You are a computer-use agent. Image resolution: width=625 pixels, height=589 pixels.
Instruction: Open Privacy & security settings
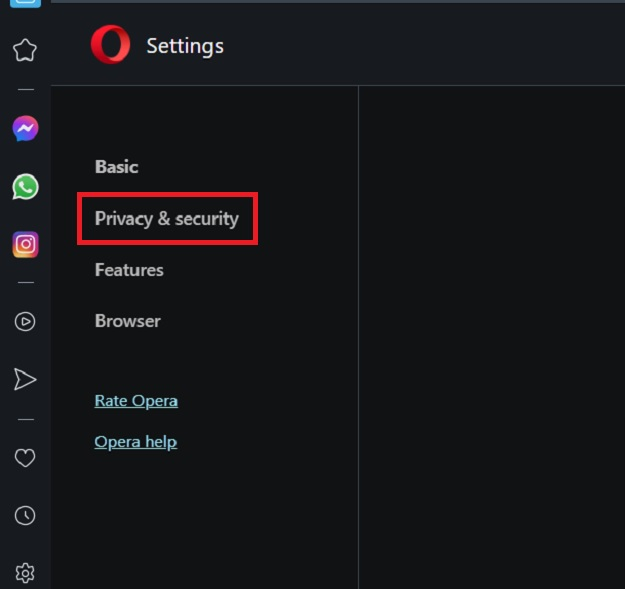point(167,218)
